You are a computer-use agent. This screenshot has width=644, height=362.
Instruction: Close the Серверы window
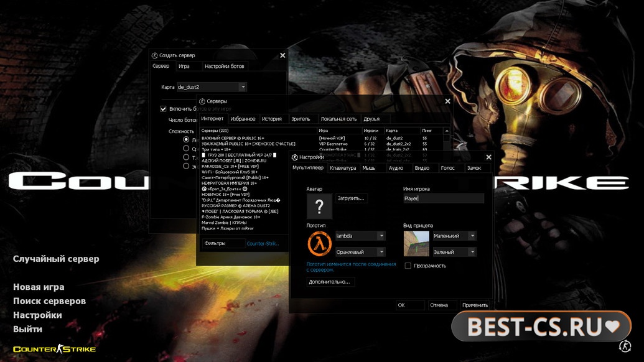tap(447, 101)
